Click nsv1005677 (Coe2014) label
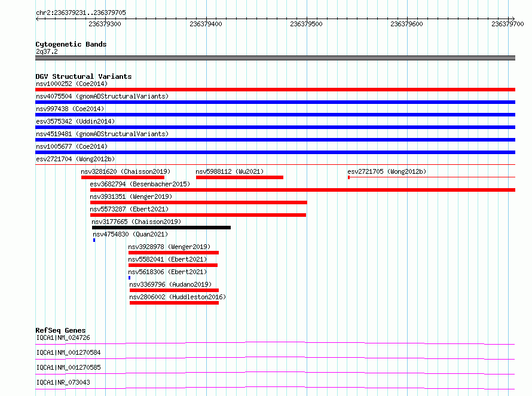 click(72, 146)
